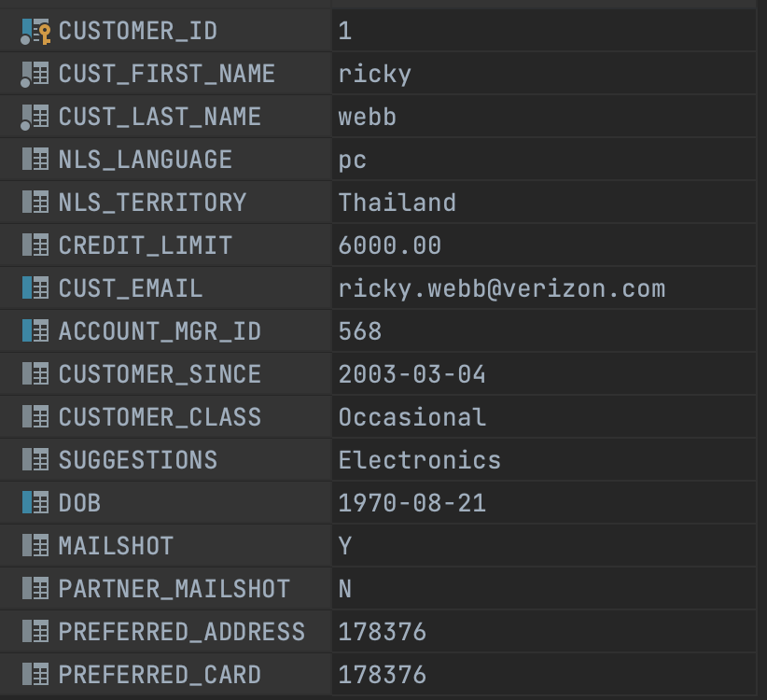Select the NLS_TERRITORY field name

tap(153, 203)
